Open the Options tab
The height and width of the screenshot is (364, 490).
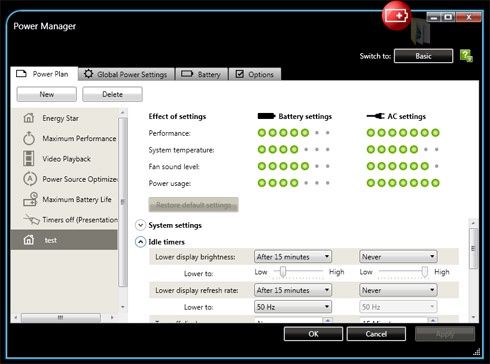[x=255, y=74]
